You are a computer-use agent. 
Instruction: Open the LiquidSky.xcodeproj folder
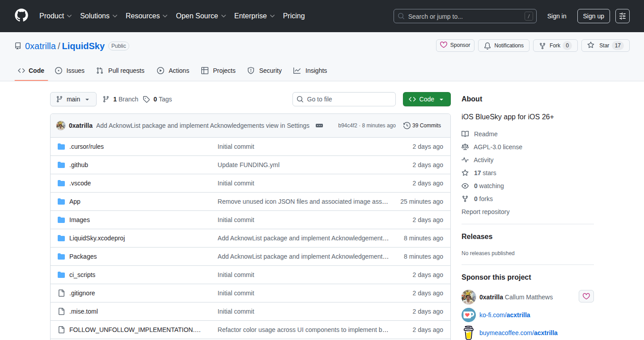pos(97,238)
